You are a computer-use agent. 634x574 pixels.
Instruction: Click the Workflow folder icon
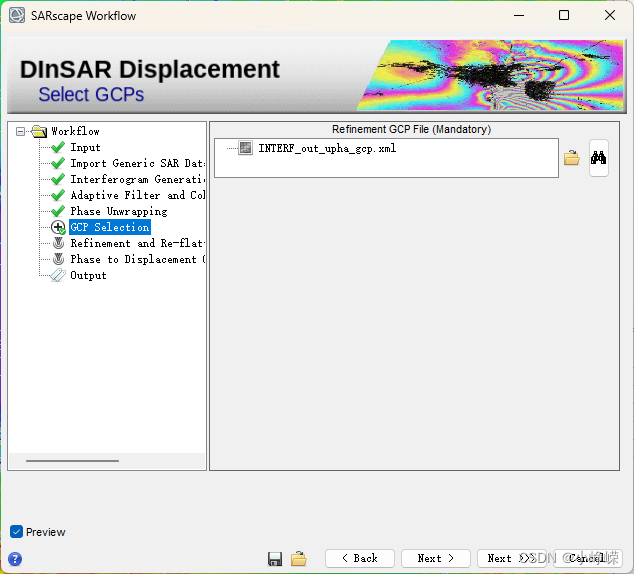39,131
